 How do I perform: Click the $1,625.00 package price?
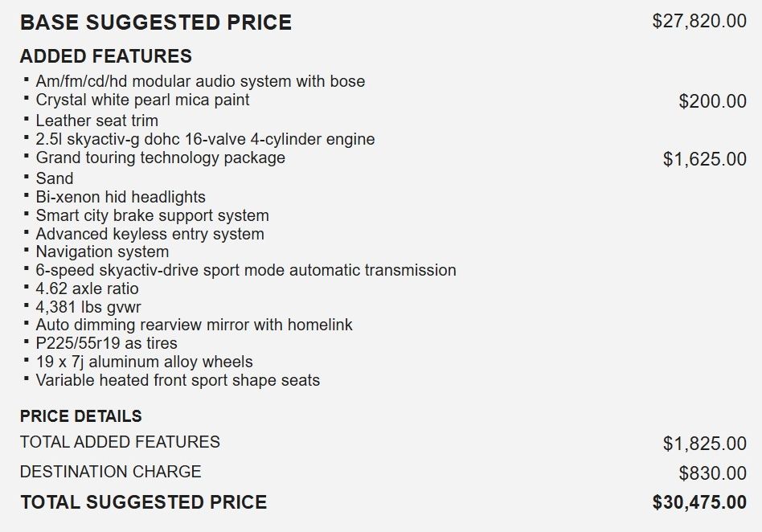(704, 159)
